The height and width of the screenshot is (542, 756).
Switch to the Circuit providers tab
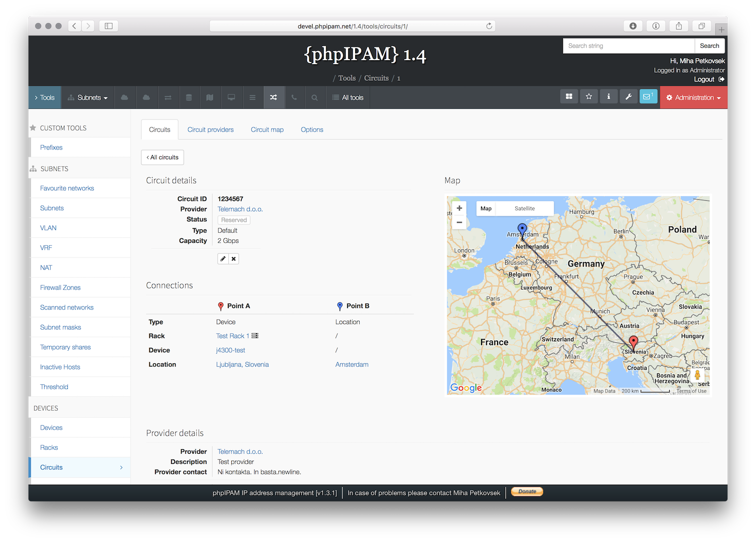pyautogui.click(x=210, y=129)
